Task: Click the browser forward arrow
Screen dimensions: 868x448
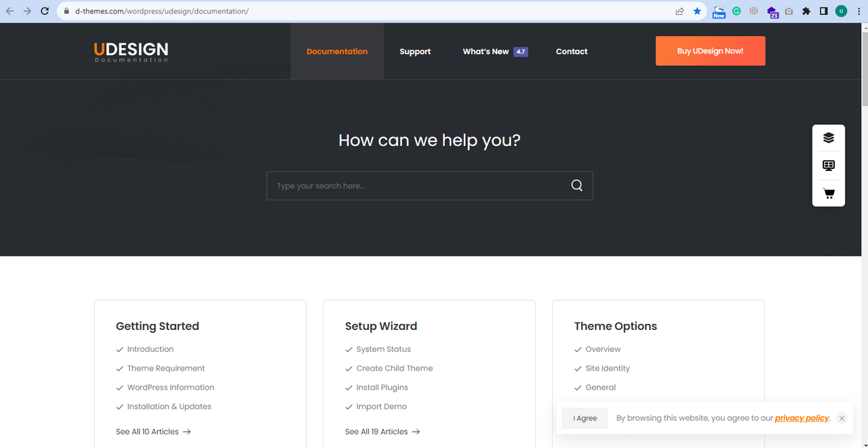Action: click(27, 11)
